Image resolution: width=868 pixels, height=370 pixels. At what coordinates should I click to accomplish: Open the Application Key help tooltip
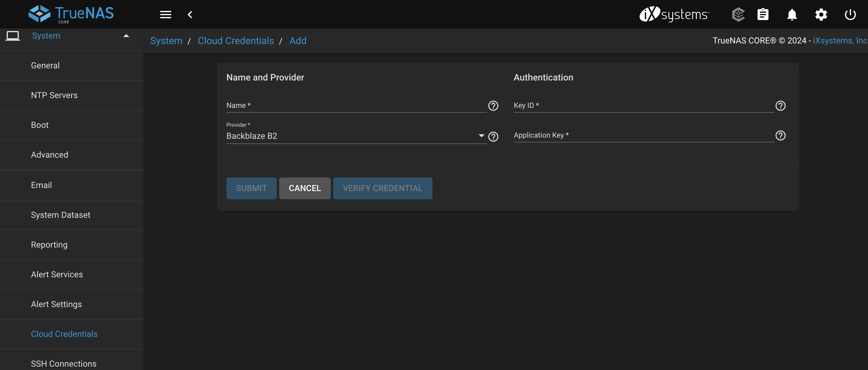pos(780,135)
